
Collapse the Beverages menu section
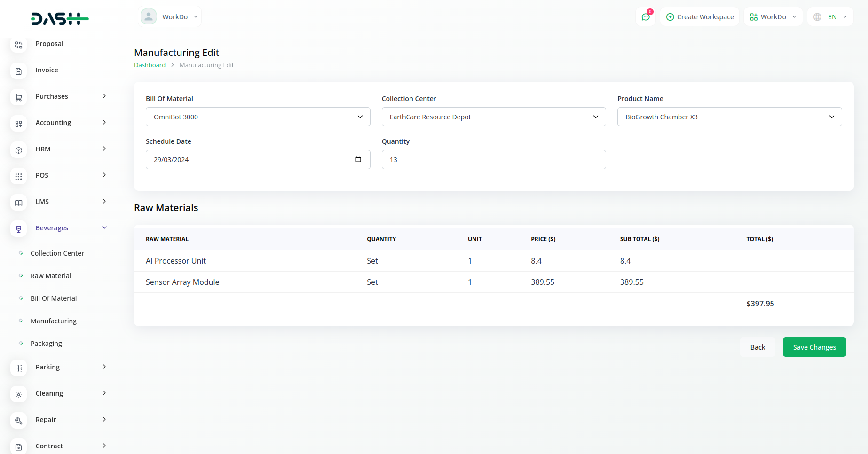click(x=104, y=228)
